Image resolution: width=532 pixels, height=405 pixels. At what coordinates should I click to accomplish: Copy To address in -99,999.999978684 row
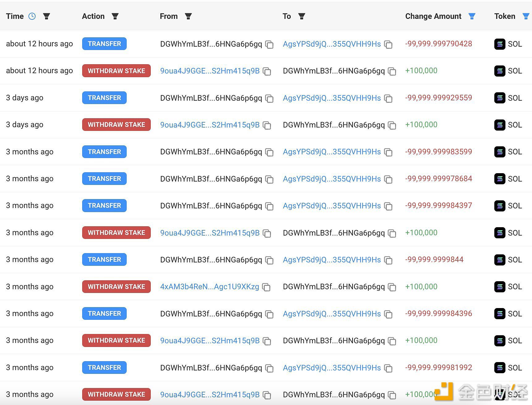click(388, 179)
